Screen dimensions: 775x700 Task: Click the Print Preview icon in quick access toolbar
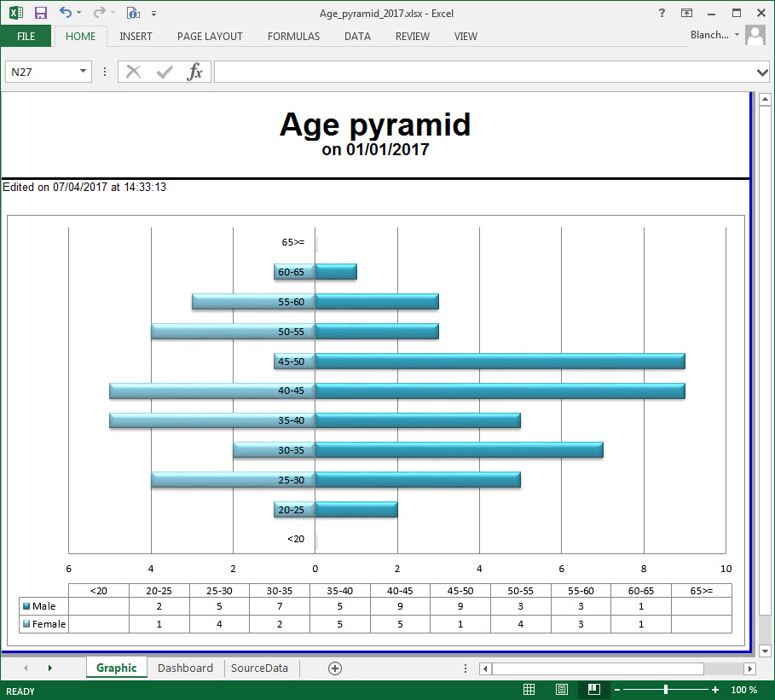[x=132, y=13]
